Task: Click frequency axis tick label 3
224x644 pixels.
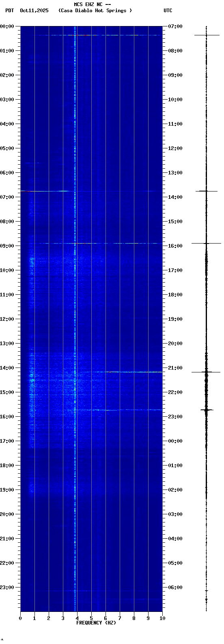Action: click(63, 618)
